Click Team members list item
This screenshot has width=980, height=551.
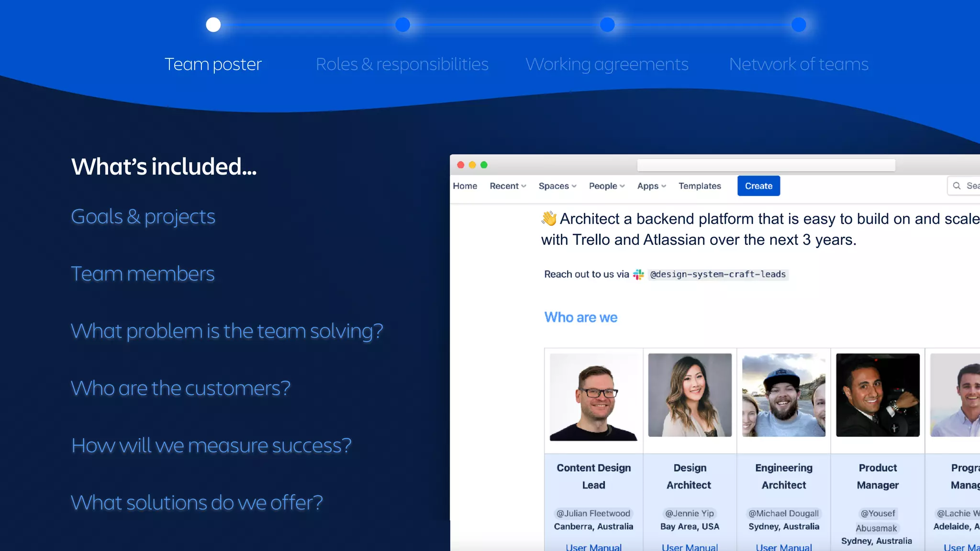pyautogui.click(x=143, y=274)
